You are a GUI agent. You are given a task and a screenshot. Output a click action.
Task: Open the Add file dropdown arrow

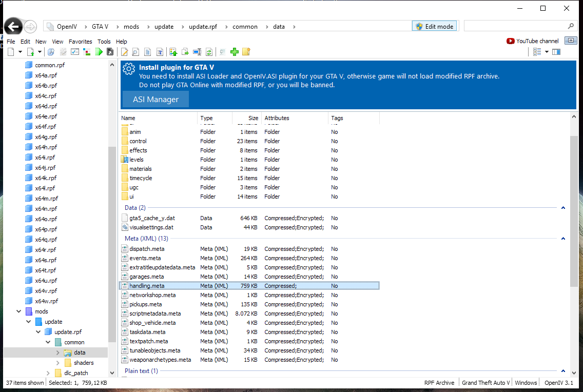pos(40,52)
